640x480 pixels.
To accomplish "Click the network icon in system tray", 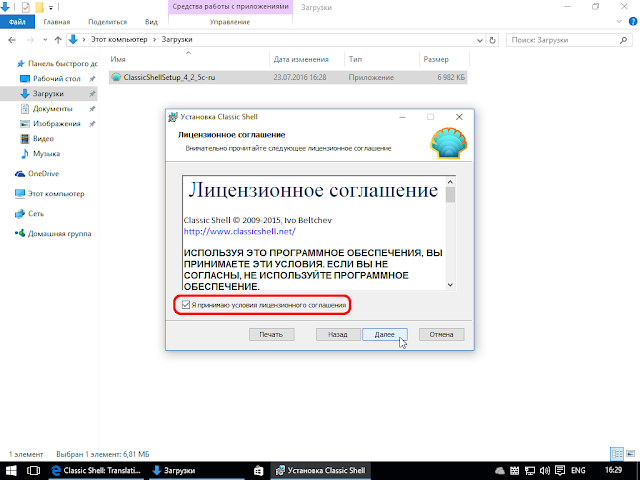I will [x=530, y=471].
